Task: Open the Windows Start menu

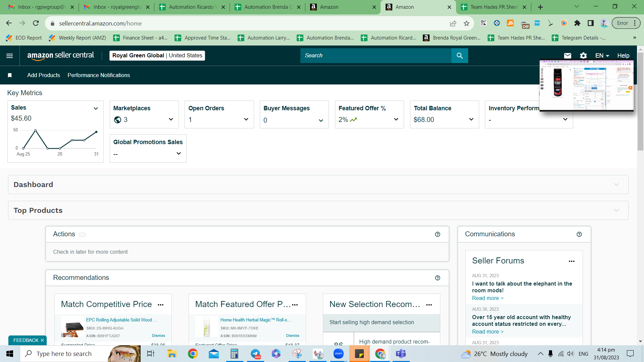Action: coord(10,354)
